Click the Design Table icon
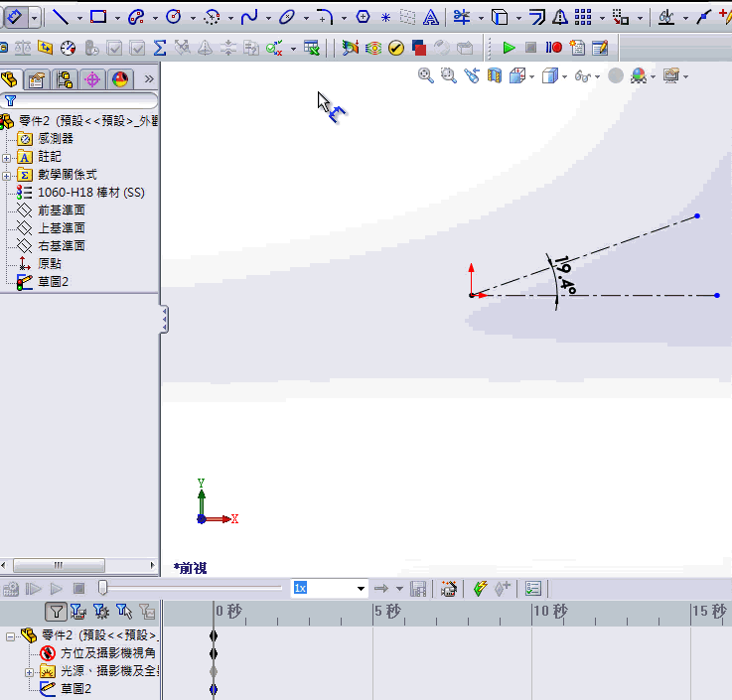Viewport: 732px width, 700px height. point(312,48)
